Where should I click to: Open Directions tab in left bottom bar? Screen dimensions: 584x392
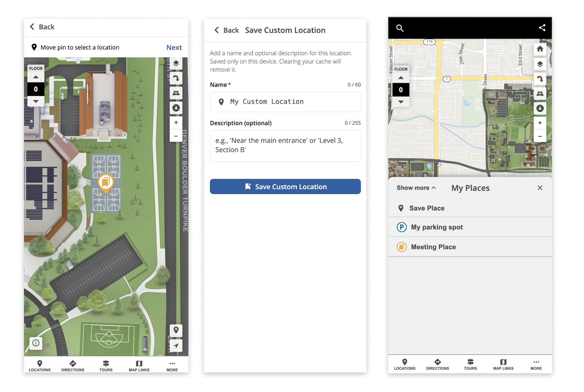tap(73, 365)
